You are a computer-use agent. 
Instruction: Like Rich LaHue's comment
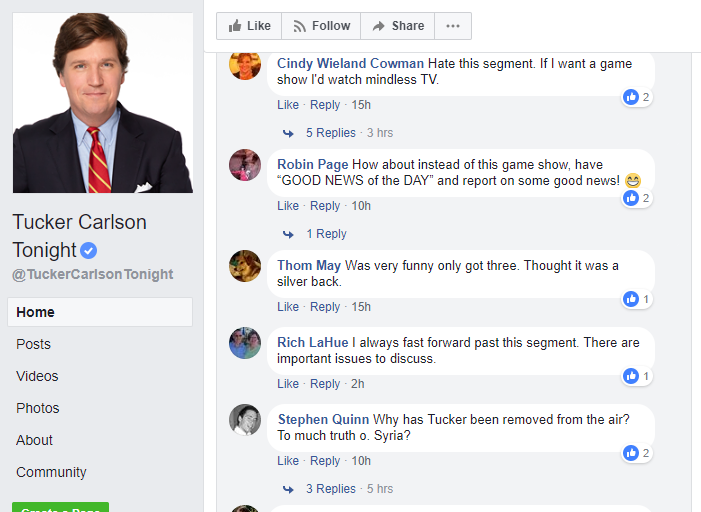pos(288,384)
